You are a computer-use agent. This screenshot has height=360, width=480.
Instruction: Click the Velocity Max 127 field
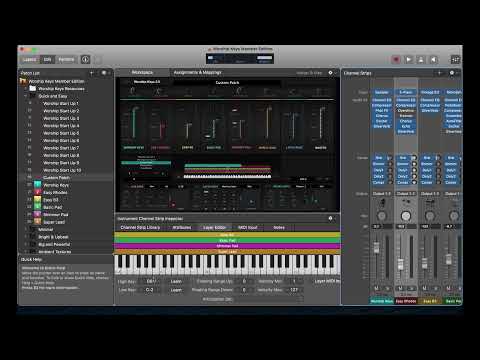[x=294, y=290]
